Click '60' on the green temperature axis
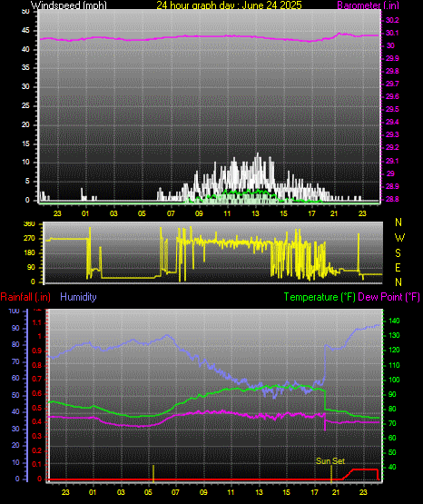 pos(392,438)
